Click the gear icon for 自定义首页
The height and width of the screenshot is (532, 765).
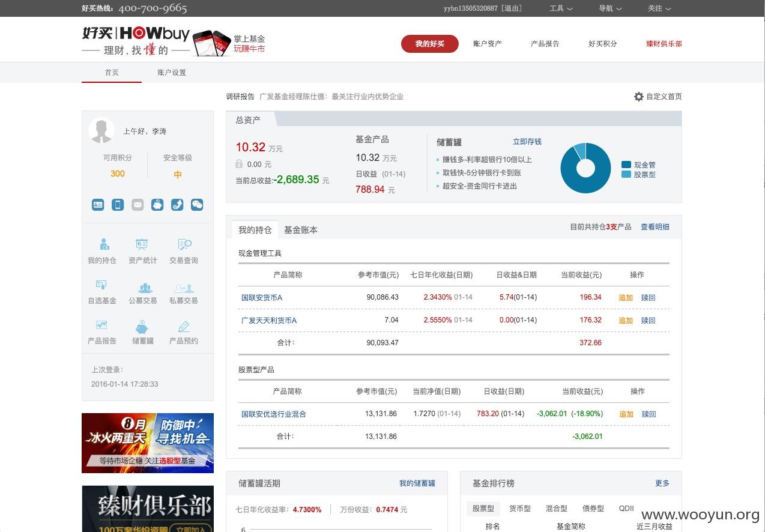coord(639,97)
